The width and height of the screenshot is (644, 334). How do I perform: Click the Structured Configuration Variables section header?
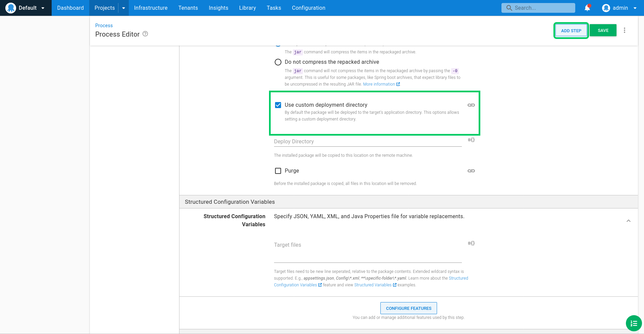[x=409, y=202]
